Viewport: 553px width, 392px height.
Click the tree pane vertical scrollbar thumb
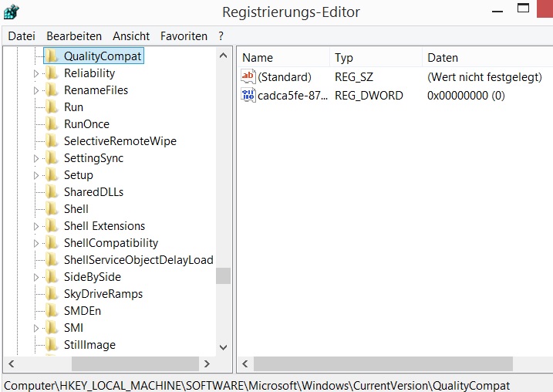click(223, 276)
